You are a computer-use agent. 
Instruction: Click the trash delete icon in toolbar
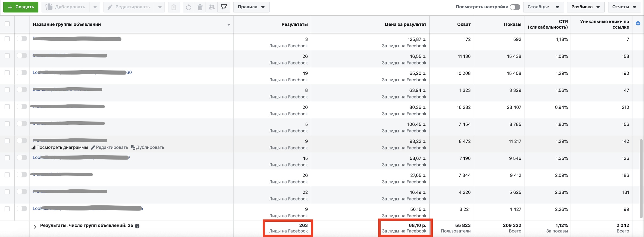pos(200,7)
